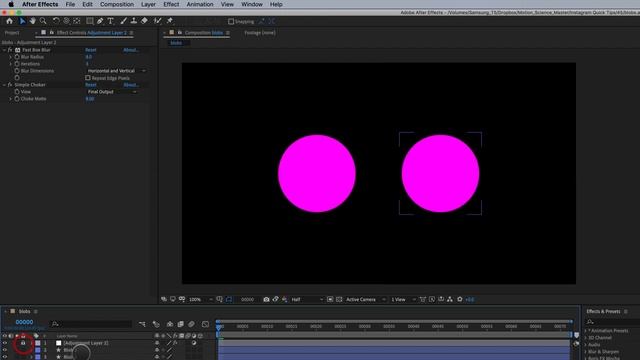Screen dimensions: 640x360
Task: Enable Repeat Edge Pixels checkbox
Action: click(88, 78)
